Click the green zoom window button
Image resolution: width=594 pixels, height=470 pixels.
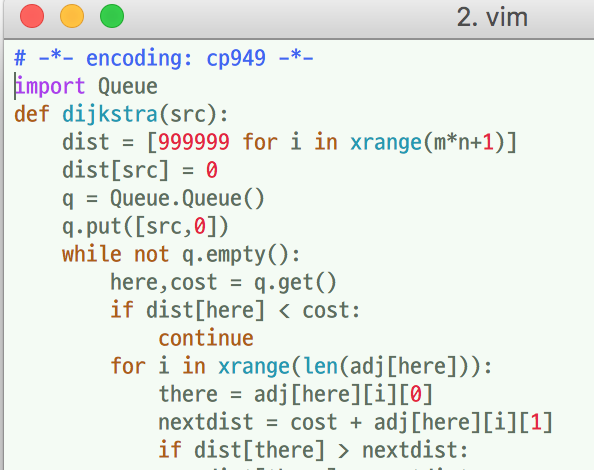[x=112, y=16]
